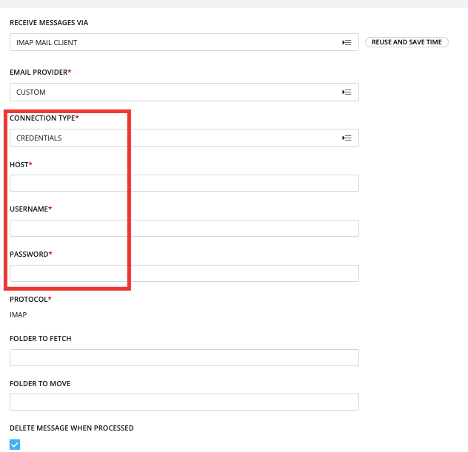Click the Connection Type label

[44, 118]
